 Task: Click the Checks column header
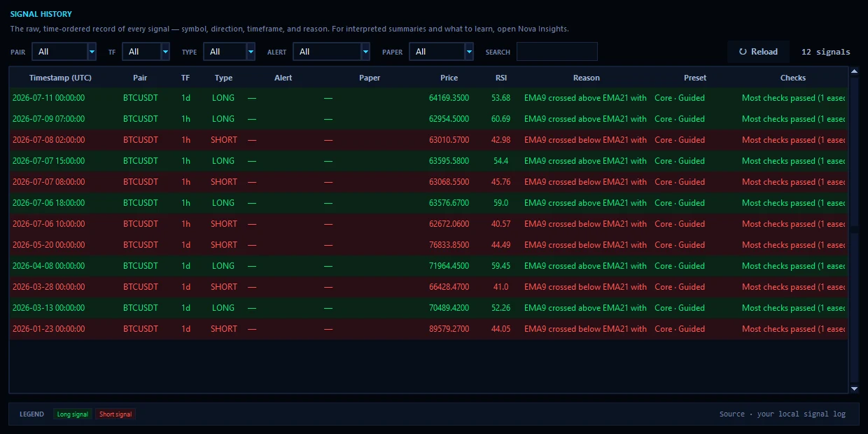[793, 78]
